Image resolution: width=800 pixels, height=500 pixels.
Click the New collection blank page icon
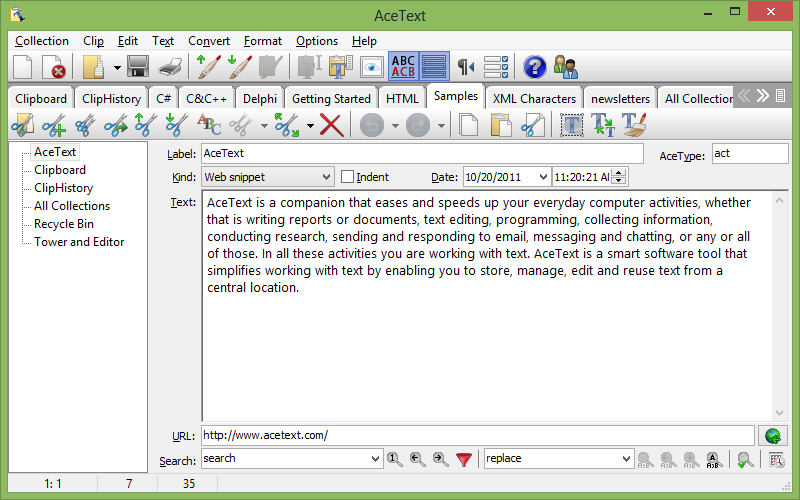pyautogui.click(x=22, y=67)
